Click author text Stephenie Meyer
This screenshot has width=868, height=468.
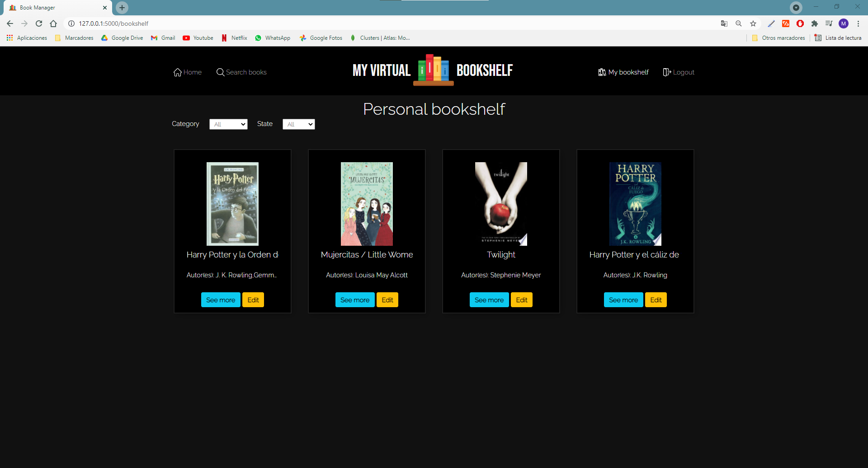tap(516, 275)
